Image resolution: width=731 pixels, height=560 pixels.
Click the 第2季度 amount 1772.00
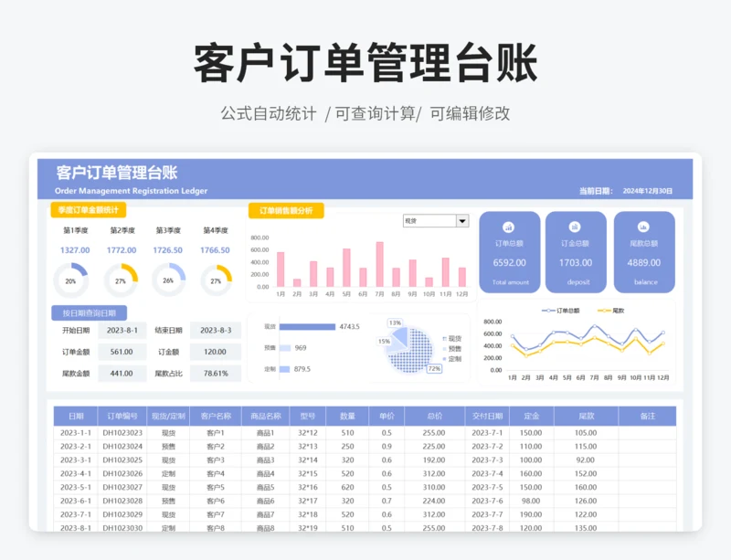click(122, 250)
